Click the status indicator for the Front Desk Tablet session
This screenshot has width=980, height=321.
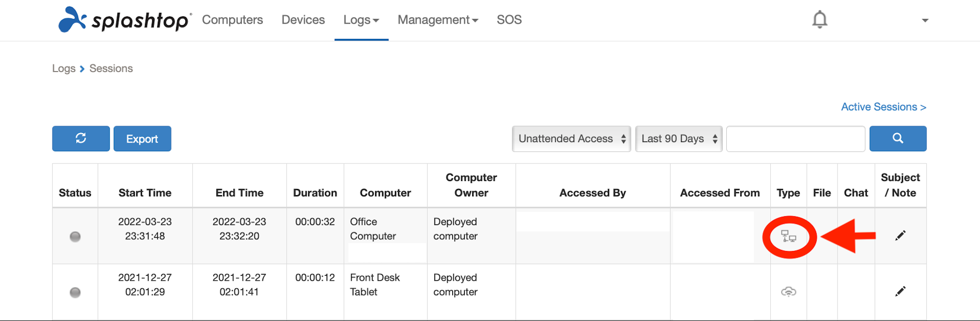pyautogui.click(x=75, y=292)
